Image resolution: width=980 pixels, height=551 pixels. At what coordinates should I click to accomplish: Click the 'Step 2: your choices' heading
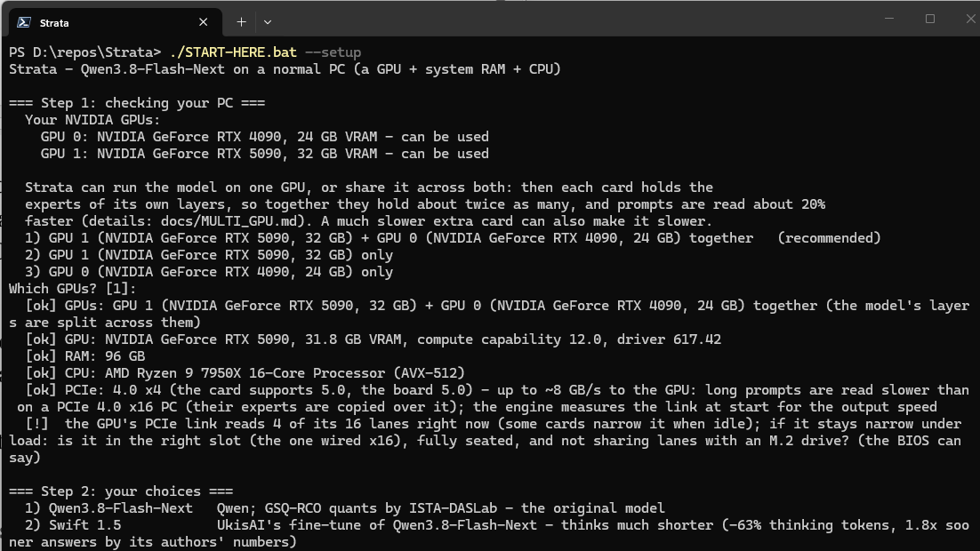[x=121, y=491]
